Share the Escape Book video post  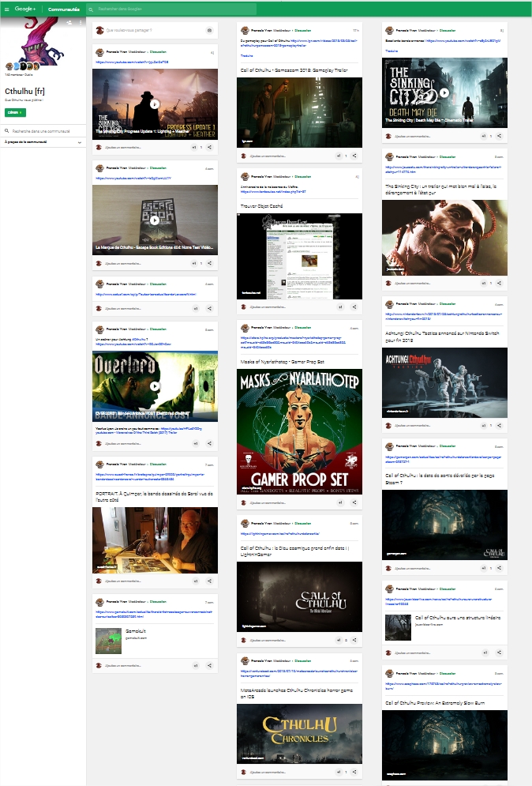(209, 263)
